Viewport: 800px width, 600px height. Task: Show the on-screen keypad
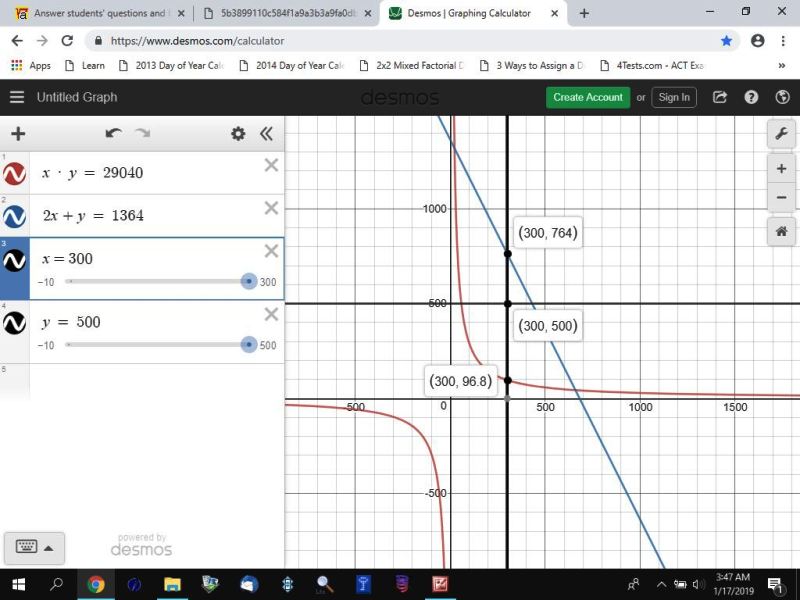(x=34, y=548)
